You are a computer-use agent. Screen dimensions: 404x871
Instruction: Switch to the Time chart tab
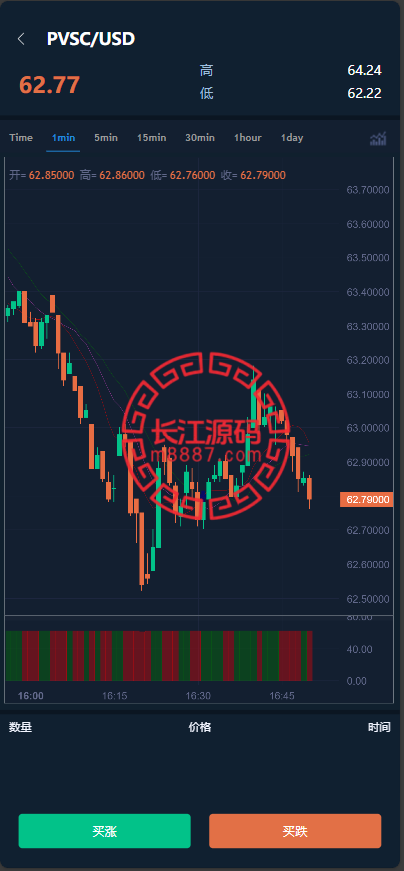[21, 138]
